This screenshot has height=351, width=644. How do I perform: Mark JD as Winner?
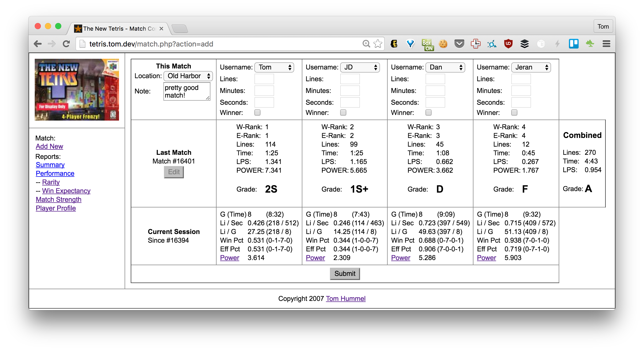(x=343, y=112)
